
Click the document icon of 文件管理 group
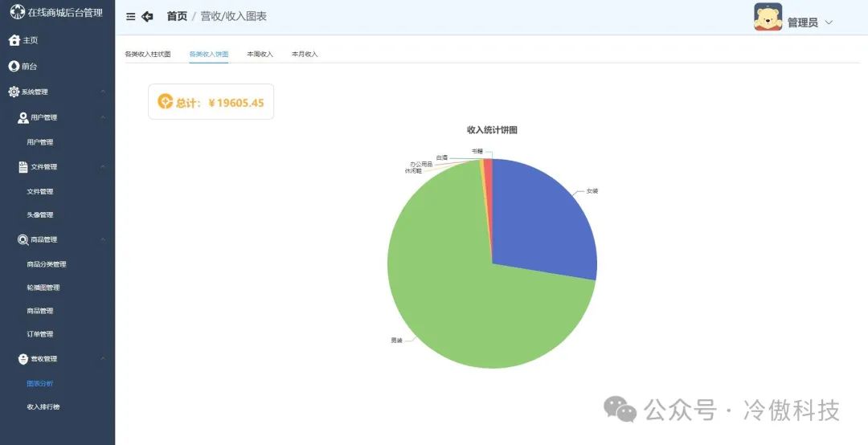pos(23,167)
